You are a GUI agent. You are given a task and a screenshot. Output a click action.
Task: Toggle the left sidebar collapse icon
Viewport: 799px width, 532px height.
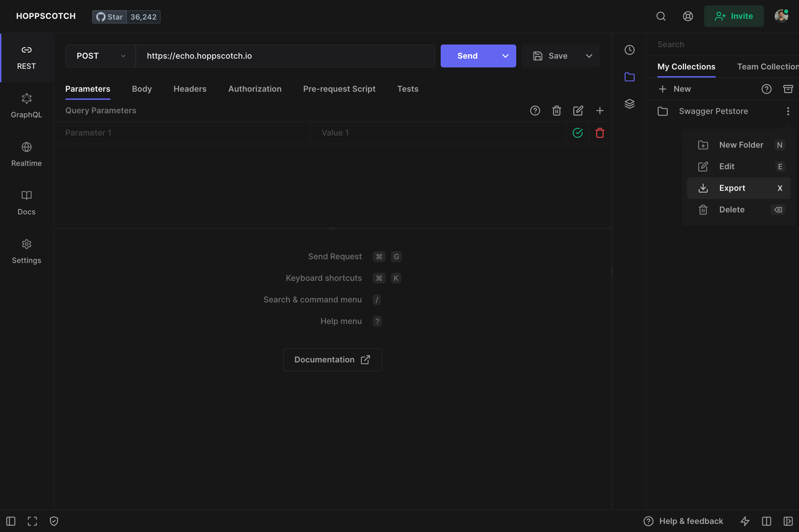(11, 521)
